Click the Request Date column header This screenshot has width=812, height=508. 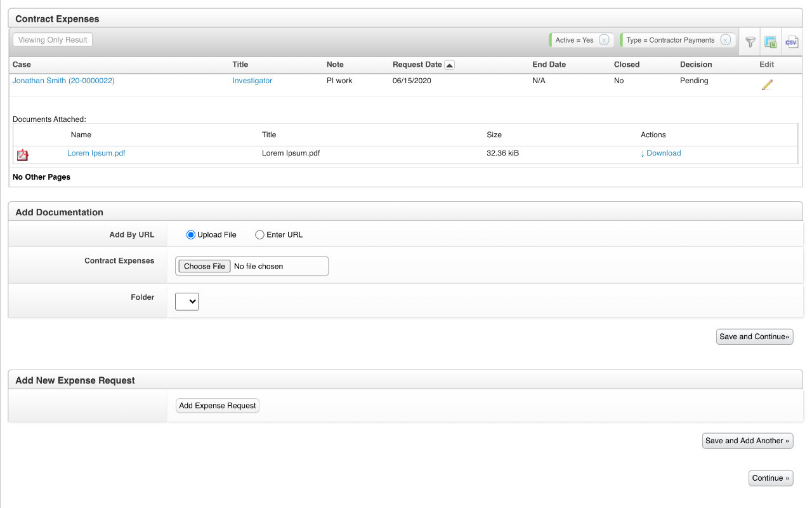(x=417, y=64)
